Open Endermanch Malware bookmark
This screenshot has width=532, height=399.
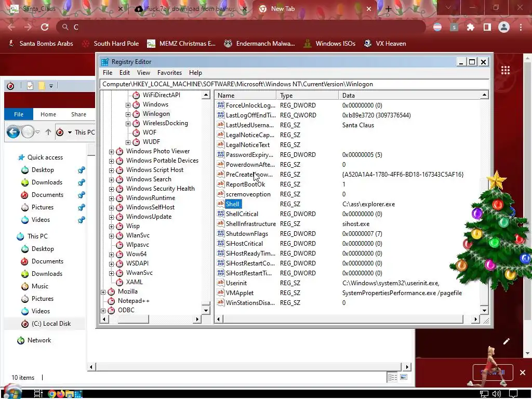click(x=260, y=44)
